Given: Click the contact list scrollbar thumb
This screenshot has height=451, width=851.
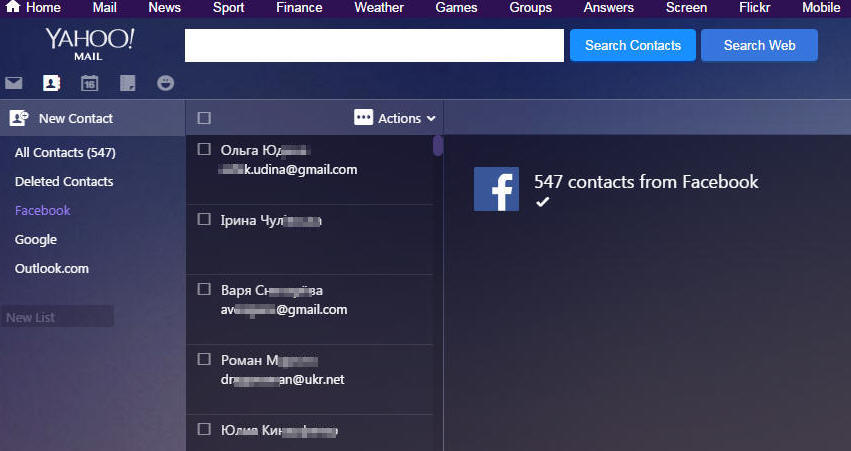Looking at the screenshot, I should click(x=438, y=145).
